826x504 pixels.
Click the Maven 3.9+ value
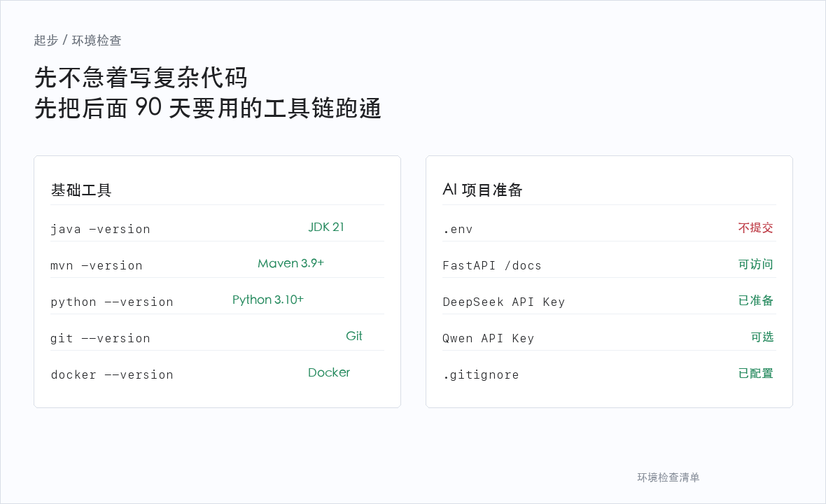pyautogui.click(x=290, y=263)
